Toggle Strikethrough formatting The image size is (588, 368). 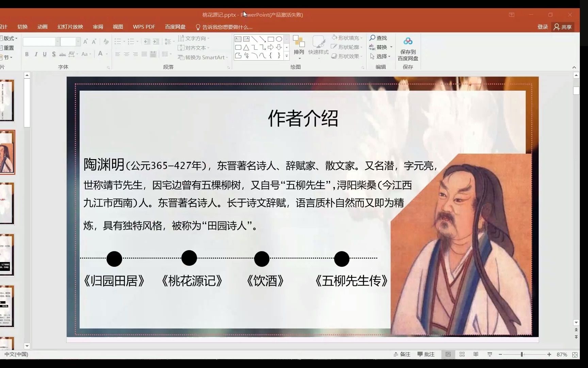[x=62, y=54]
